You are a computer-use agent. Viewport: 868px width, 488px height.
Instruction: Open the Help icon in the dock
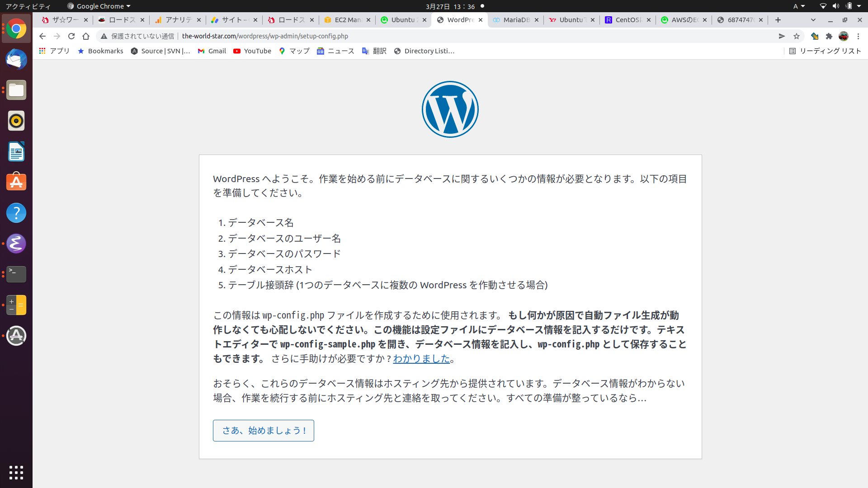tap(16, 213)
